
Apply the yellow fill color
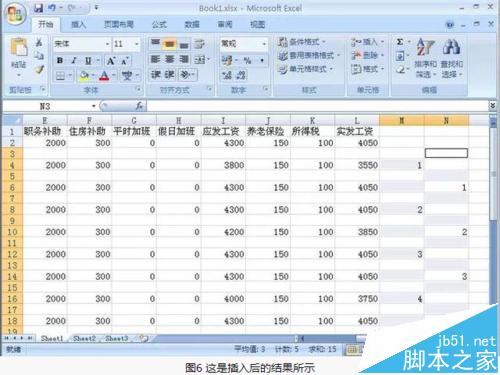click(83, 76)
